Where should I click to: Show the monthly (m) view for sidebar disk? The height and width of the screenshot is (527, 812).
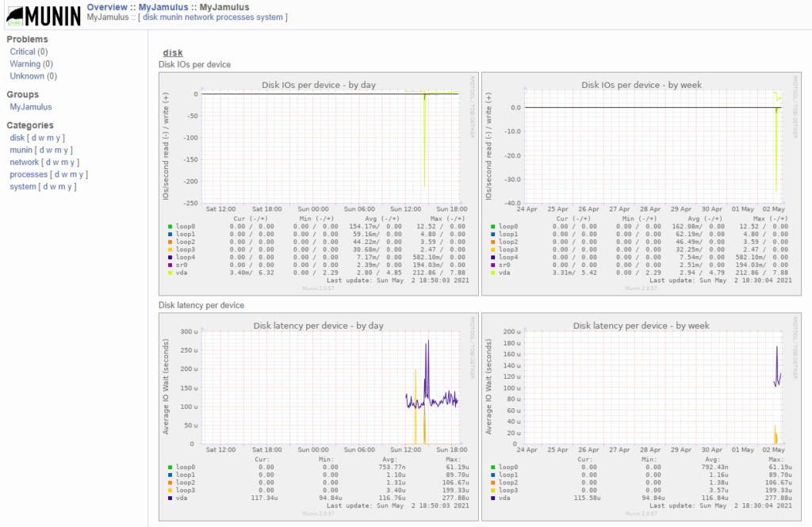click(x=50, y=138)
